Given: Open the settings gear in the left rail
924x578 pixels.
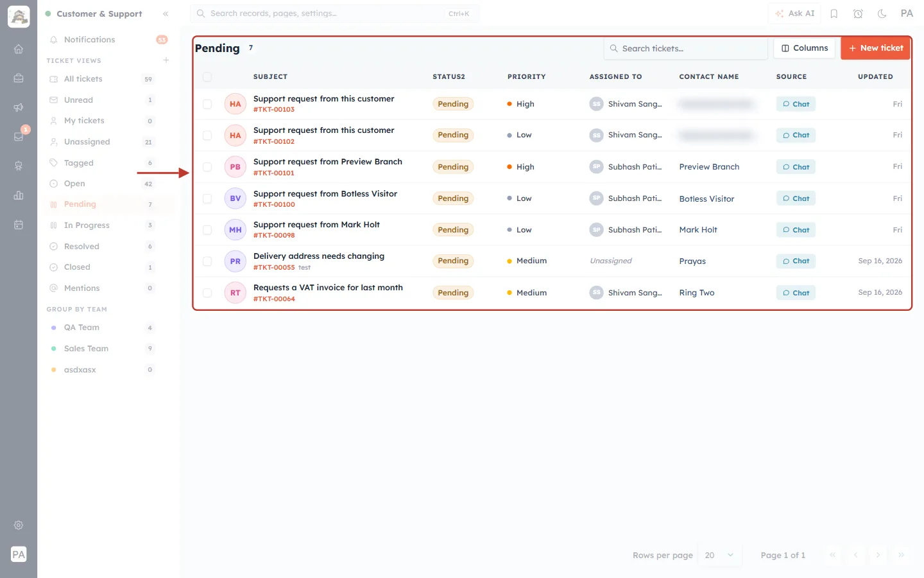Looking at the screenshot, I should click(19, 525).
